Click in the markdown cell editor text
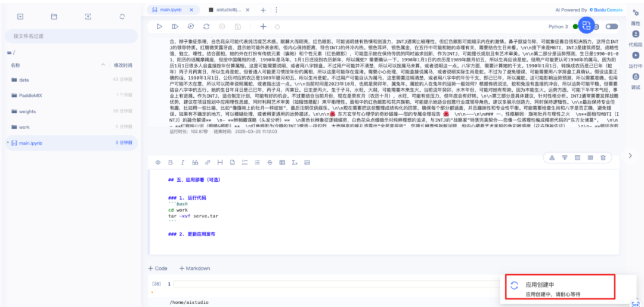Viewport: 644px width, 307px height. (384, 213)
